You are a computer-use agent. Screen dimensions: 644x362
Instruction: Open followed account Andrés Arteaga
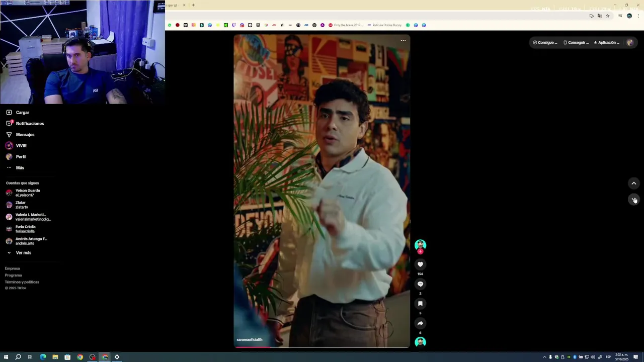(x=27, y=241)
